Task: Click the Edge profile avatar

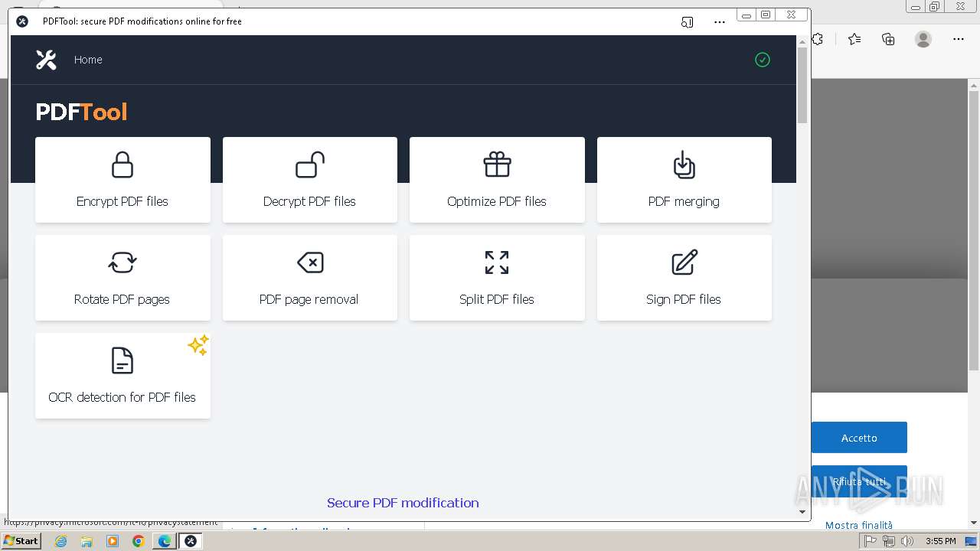Action: coord(923,39)
